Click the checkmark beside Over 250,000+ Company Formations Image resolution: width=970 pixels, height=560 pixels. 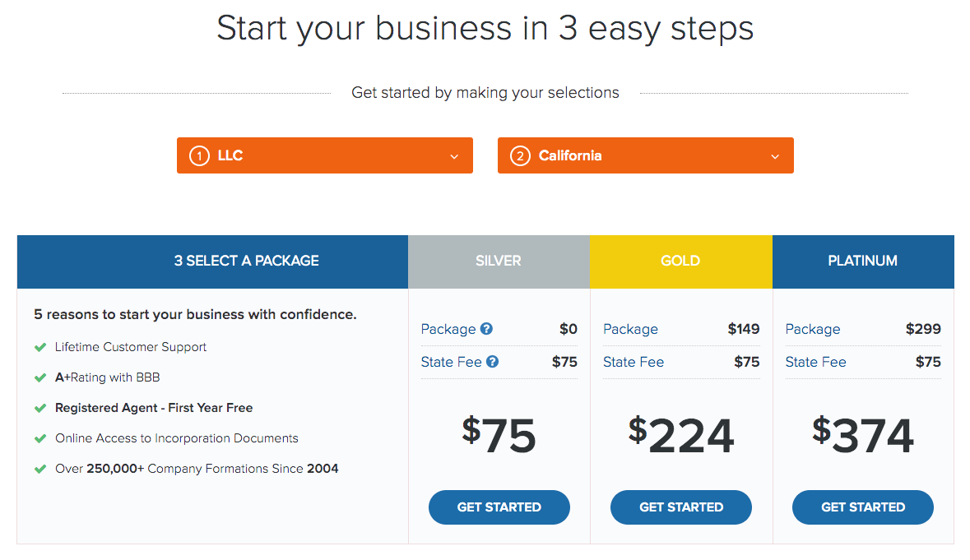click(x=40, y=469)
